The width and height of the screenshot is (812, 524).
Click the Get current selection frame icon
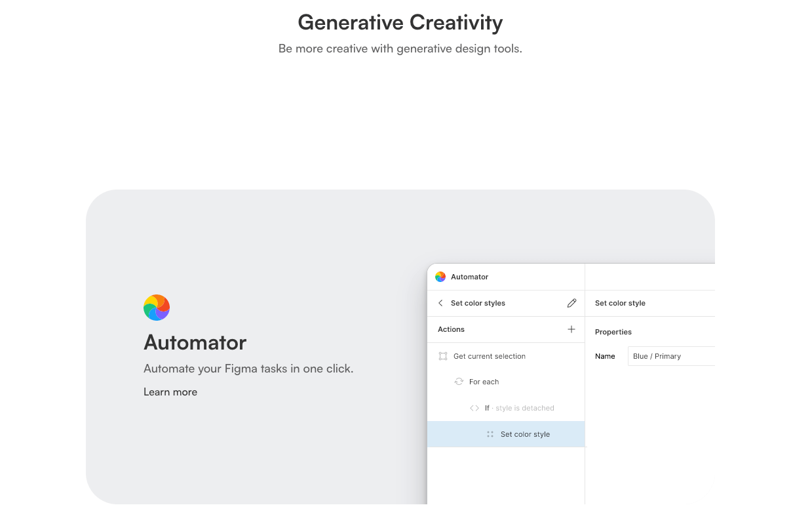442,356
